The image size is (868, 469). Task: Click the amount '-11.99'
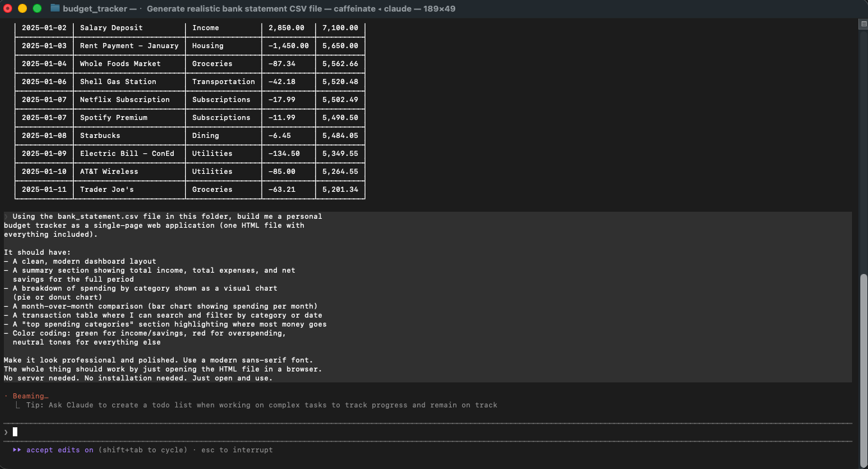[282, 117]
